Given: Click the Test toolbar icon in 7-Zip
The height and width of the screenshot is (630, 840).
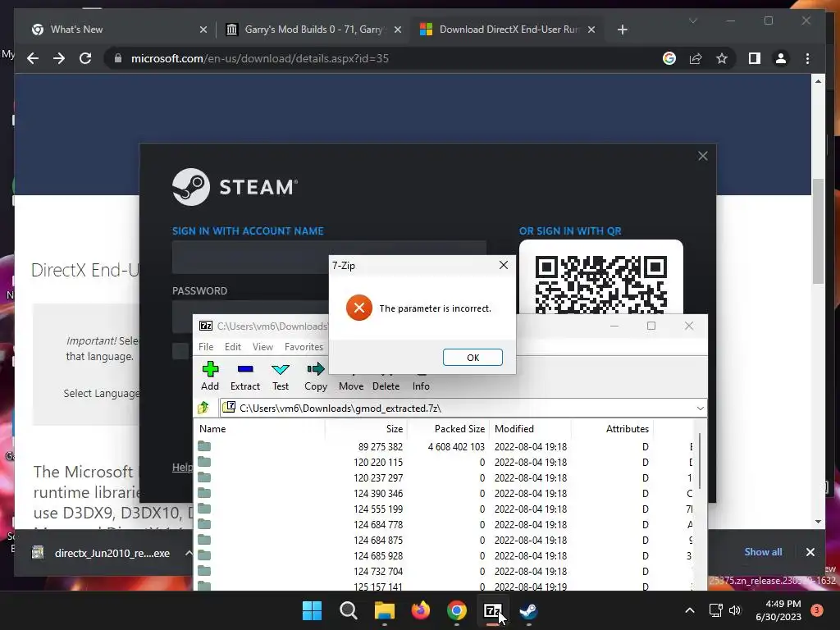Looking at the screenshot, I should point(281,368).
